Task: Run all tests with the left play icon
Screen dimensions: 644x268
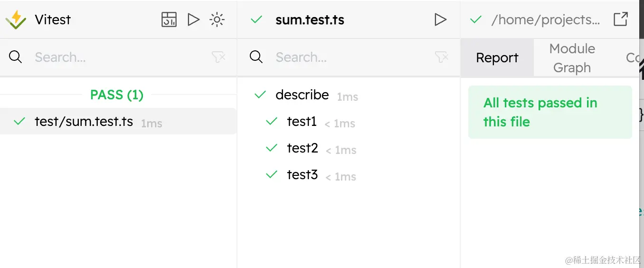Action: click(193, 19)
